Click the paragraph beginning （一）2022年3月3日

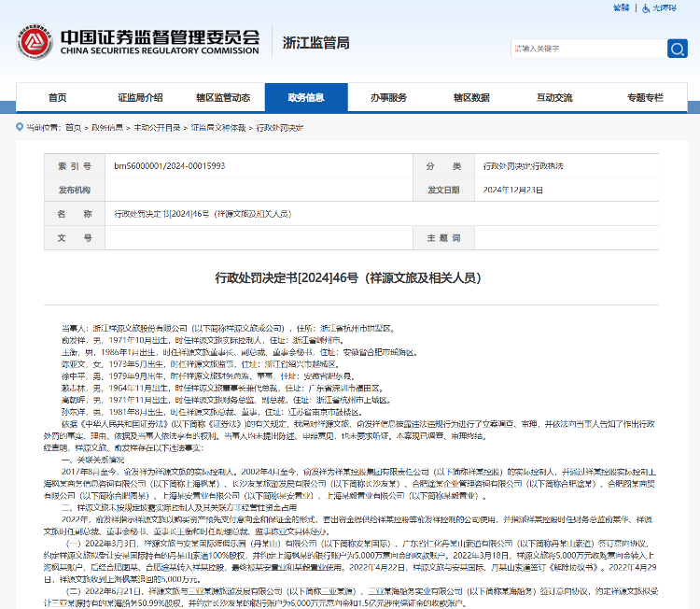349,561
